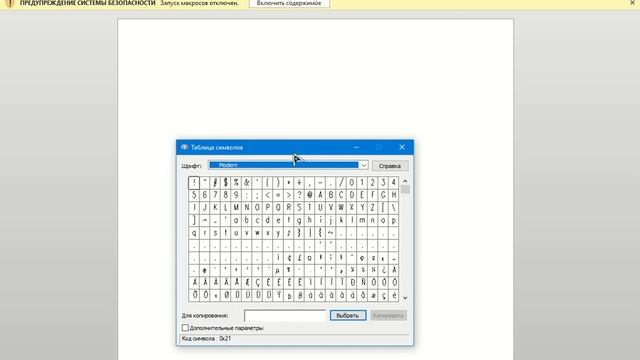Screen dimensions: 640x360
Task: Select the uppercase B character cell
Action: (x=331, y=195)
